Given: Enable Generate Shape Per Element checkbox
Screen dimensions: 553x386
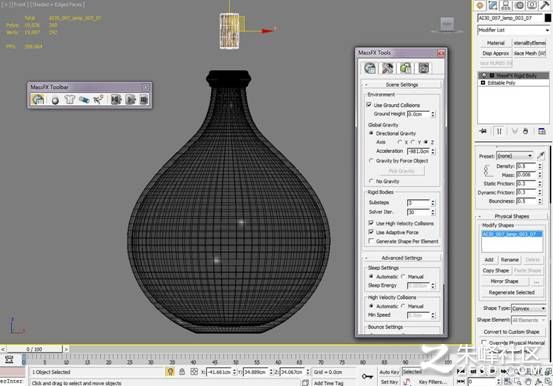Looking at the screenshot, I should [371, 241].
